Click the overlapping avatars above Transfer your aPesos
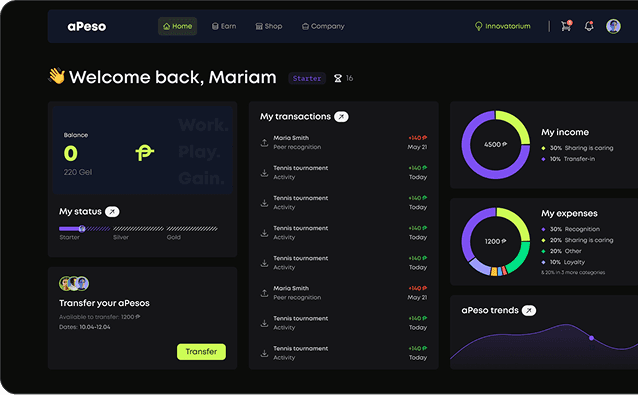This screenshot has height=395, width=638. coord(74,284)
